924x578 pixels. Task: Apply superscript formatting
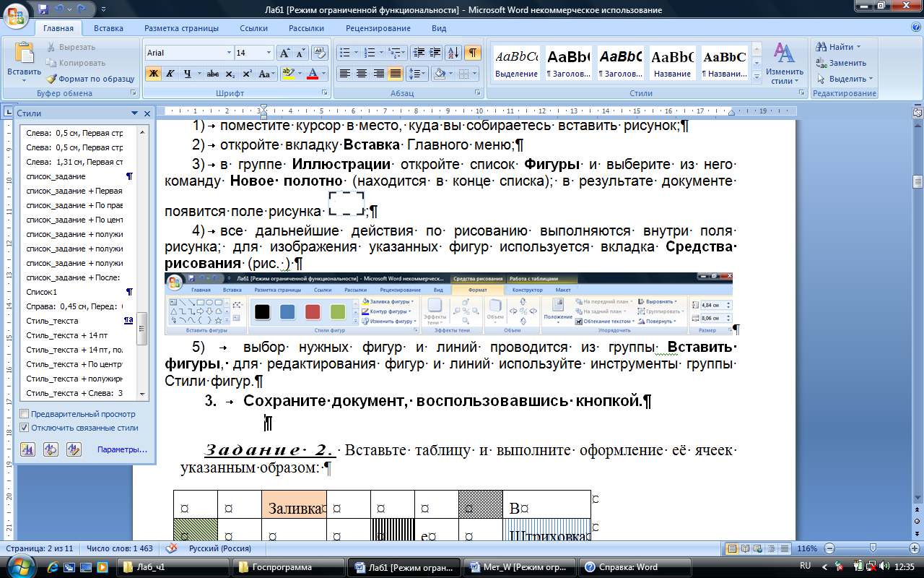[x=247, y=74]
